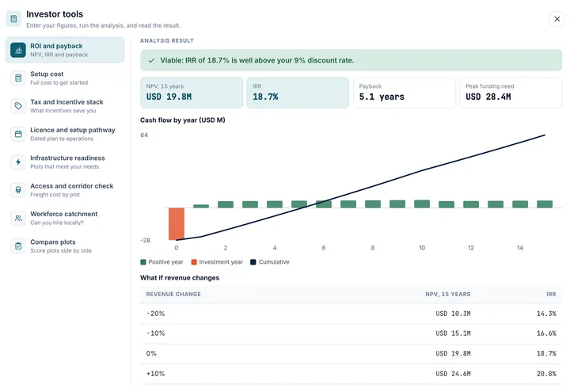Click the Workforce catchment people icon
The width and height of the screenshot is (570, 392).
click(x=18, y=218)
